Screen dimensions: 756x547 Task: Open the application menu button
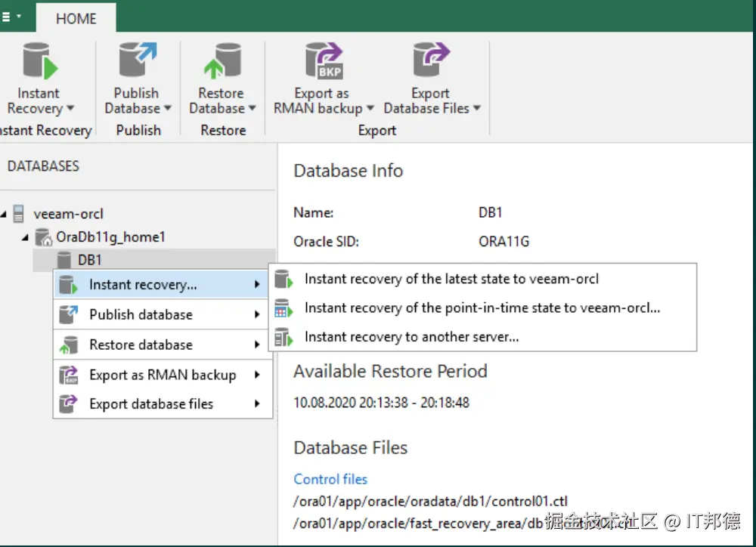(10, 16)
